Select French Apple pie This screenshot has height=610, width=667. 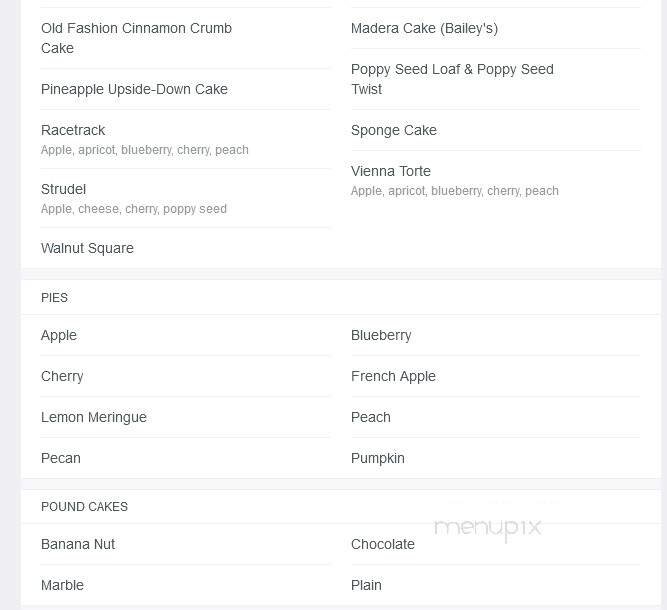pos(393,376)
